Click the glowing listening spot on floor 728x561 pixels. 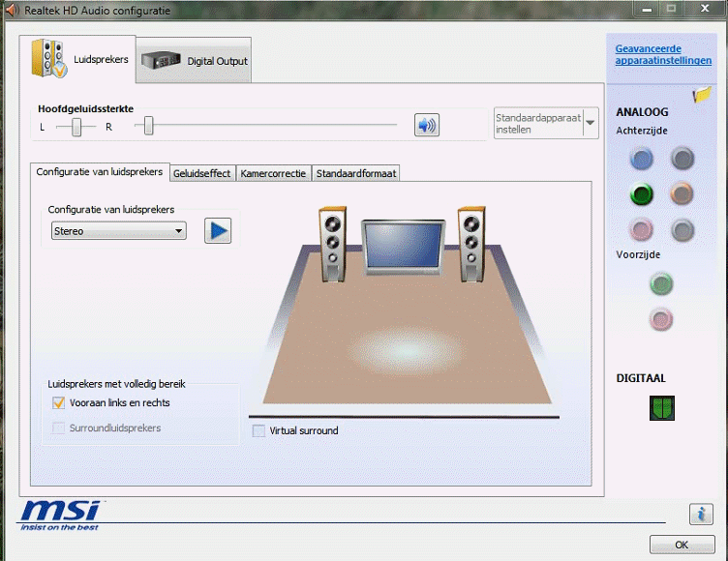click(x=406, y=349)
